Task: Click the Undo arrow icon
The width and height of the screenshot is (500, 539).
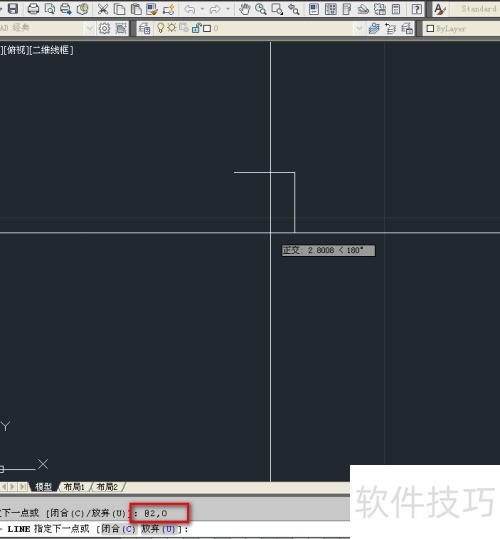Action: click(x=190, y=9)
